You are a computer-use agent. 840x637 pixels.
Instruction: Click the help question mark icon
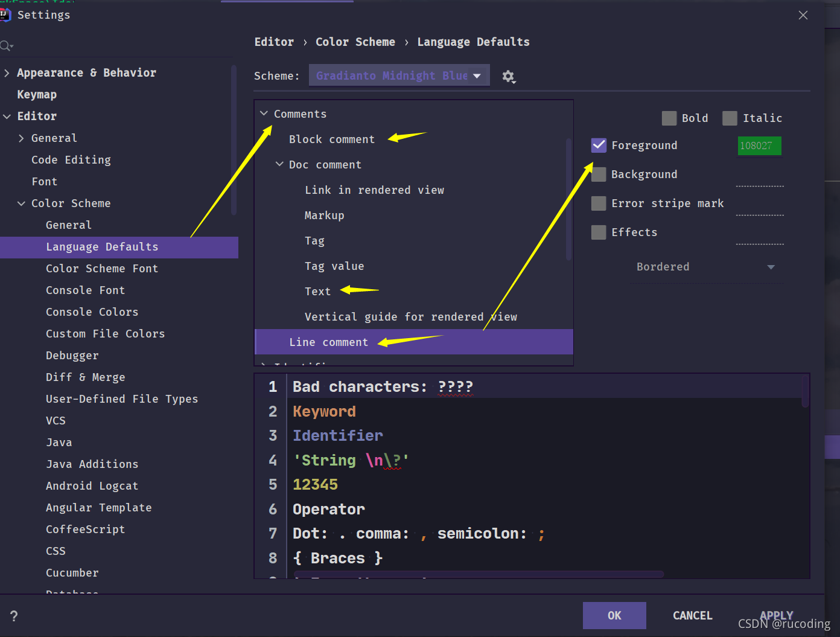click(14, 616)
